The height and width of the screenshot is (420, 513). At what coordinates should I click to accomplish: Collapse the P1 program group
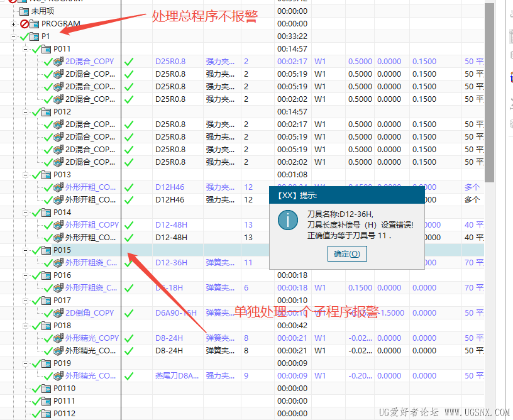(x=13, y=36)
